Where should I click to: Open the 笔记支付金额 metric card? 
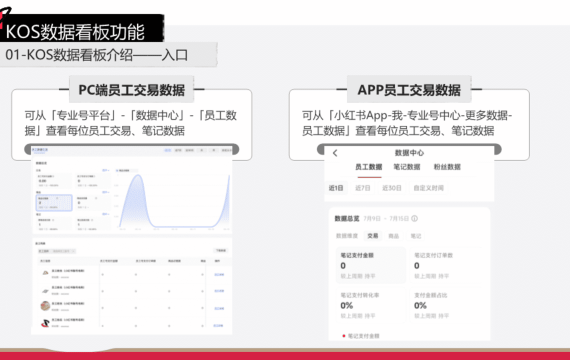(370, 265)
